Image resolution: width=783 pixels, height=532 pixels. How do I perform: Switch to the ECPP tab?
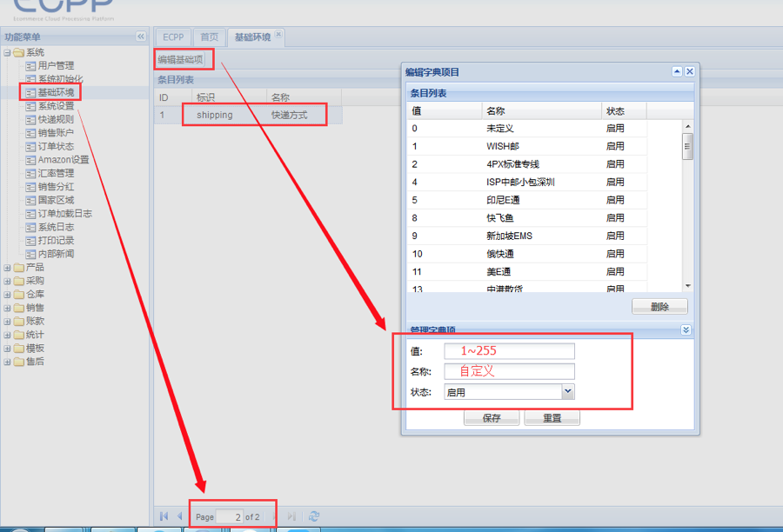coord(173,37)
